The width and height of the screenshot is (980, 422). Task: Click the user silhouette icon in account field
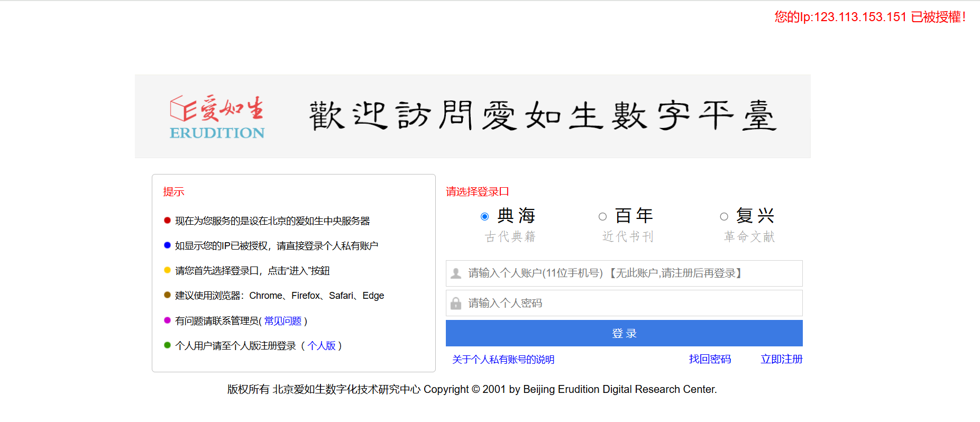(x=456, y=273)
